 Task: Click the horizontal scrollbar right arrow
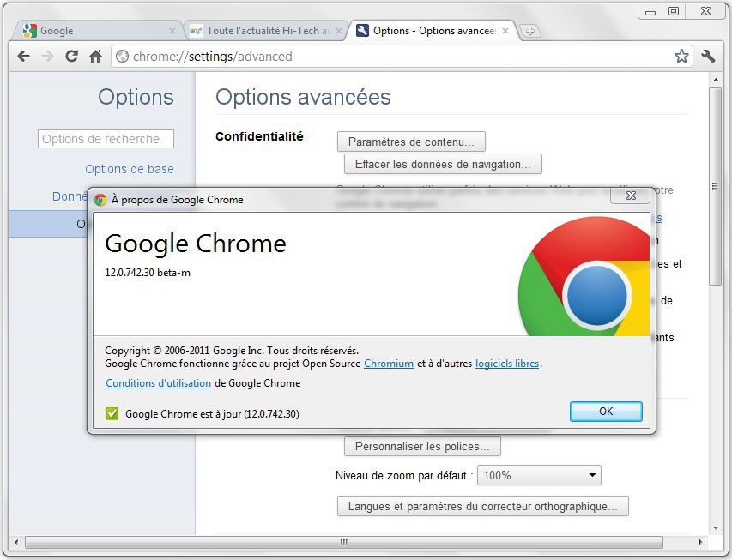[700, 542]
